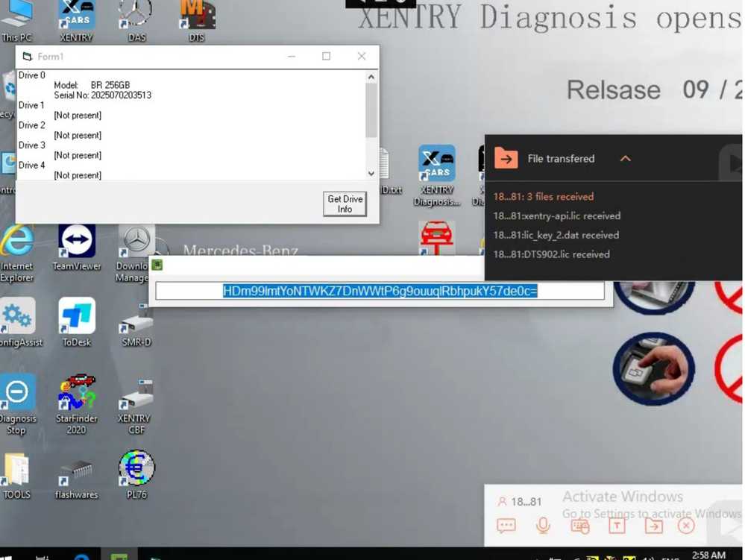Toggle the microphone in remote toolbar
The width and height of the screenshot is (745, 560).
(543, 526)
